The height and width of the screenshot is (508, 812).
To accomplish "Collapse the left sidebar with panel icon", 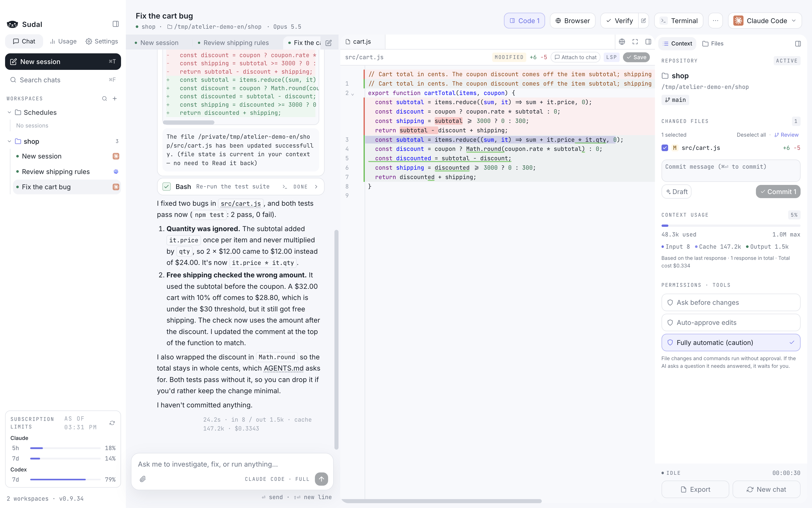I will (x=115, y=24).
